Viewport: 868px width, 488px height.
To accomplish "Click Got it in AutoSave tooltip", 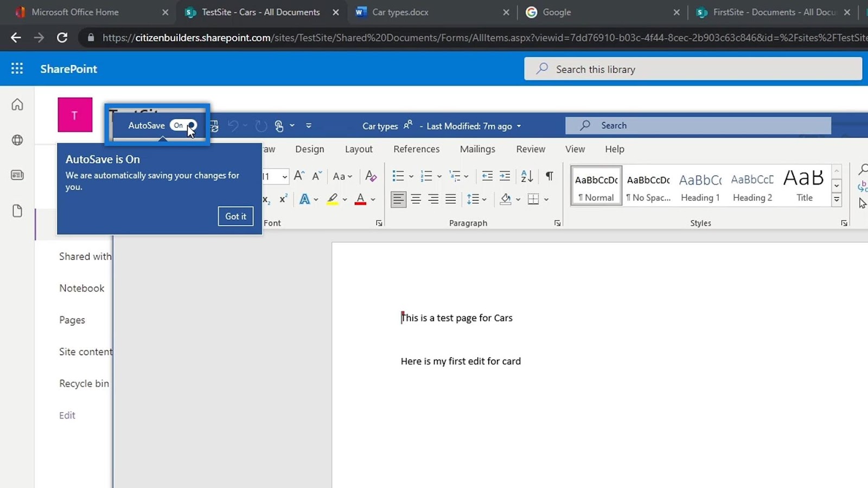I will pos(235,216).
